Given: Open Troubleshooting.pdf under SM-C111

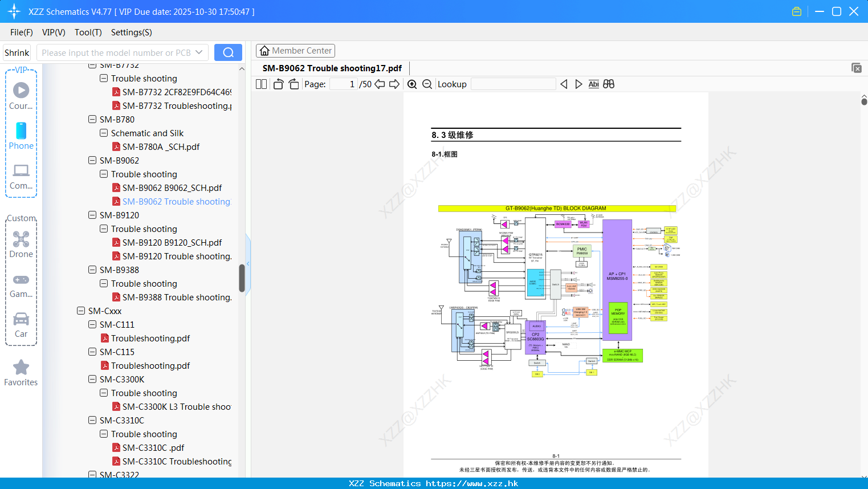Looking at the screenshot, I should point(150,338).
